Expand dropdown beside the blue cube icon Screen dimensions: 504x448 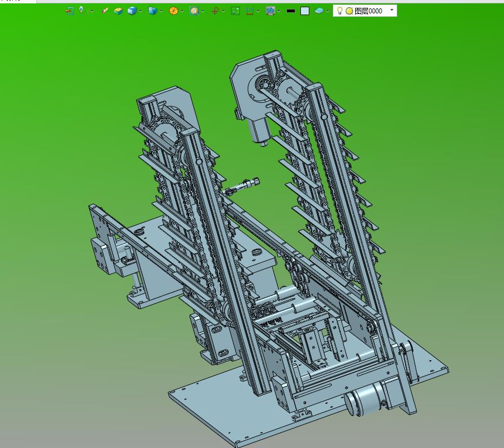[x=141, y=11]
